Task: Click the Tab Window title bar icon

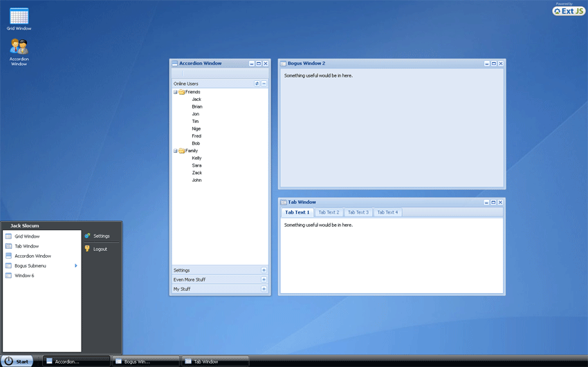Action: (284, 203)
